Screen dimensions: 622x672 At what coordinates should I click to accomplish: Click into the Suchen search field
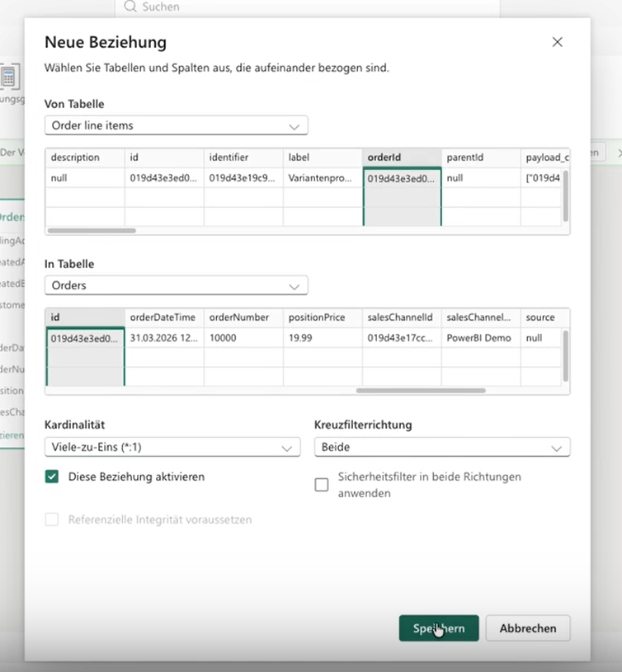307,7
